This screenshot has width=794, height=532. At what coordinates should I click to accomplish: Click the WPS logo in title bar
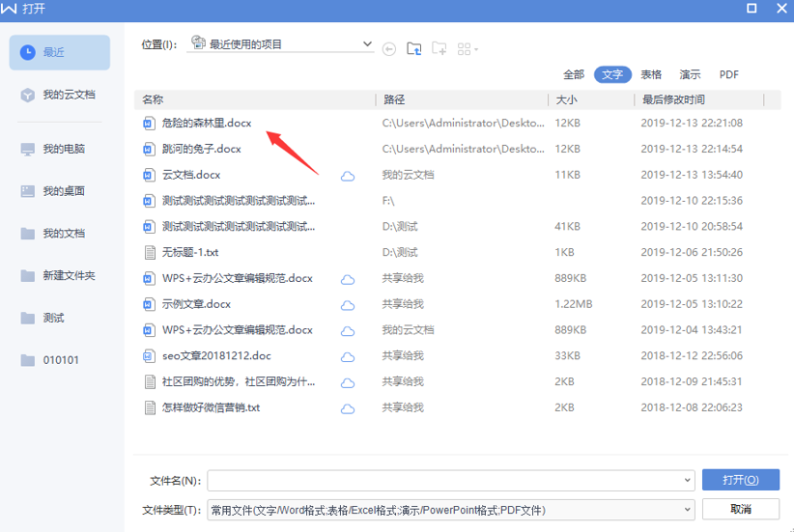(9, 9)
